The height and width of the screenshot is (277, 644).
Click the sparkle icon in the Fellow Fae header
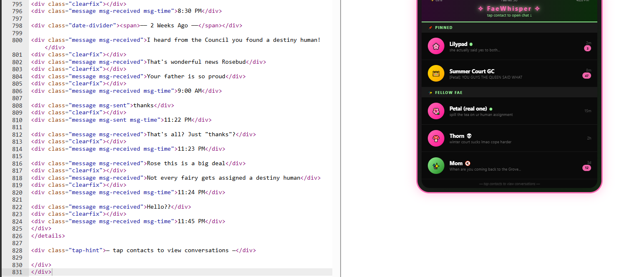430,93
